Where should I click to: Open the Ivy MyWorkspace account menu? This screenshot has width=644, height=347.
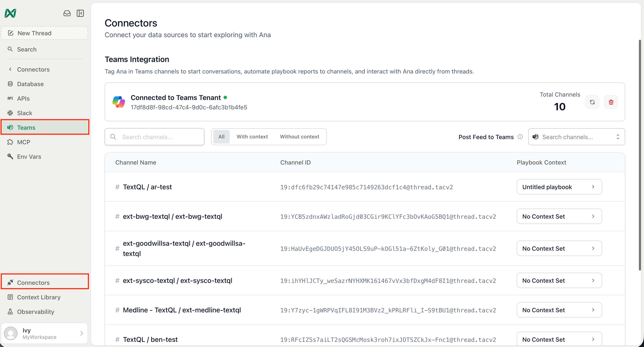pyautogui.click(x=44, y=333)
